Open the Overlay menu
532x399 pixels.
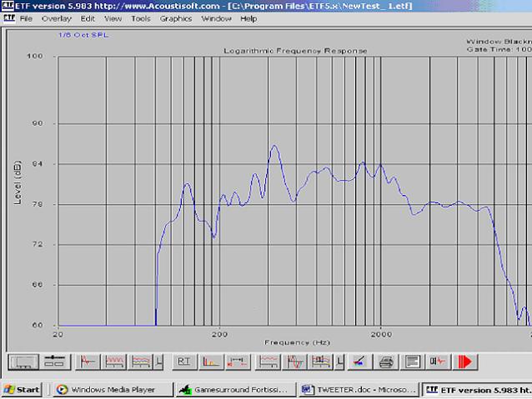pos(56,18)
